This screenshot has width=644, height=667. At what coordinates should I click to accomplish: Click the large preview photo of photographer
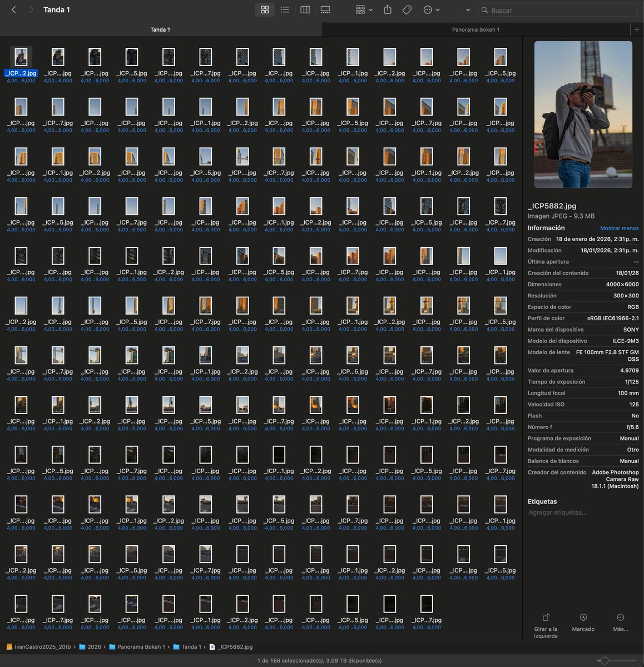click(x=583, y=115)
